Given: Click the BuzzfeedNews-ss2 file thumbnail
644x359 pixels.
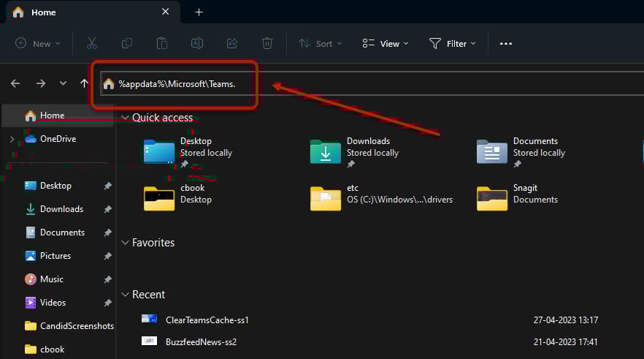Looking at the screenshot, I should click(x=149, y=341).
